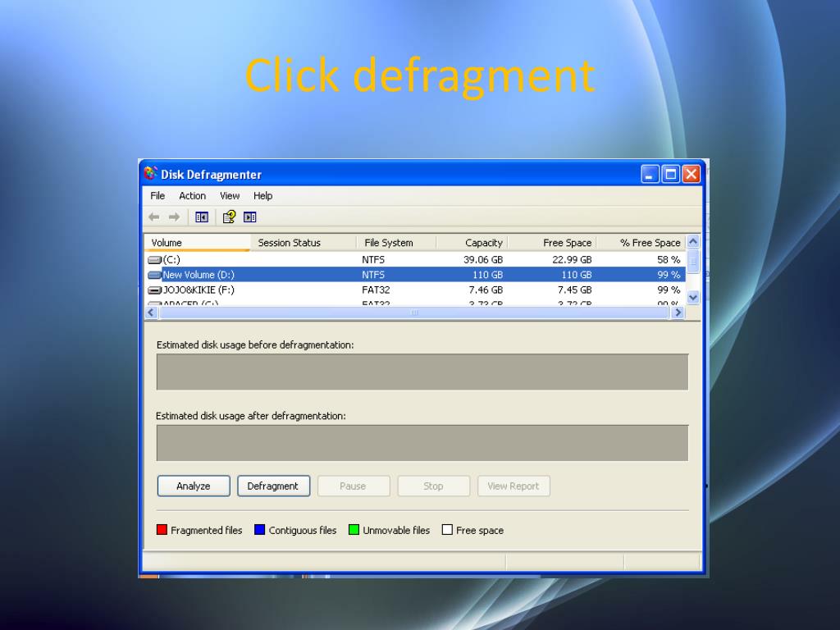Open the Help toolbar icon

tap(230, 217)
